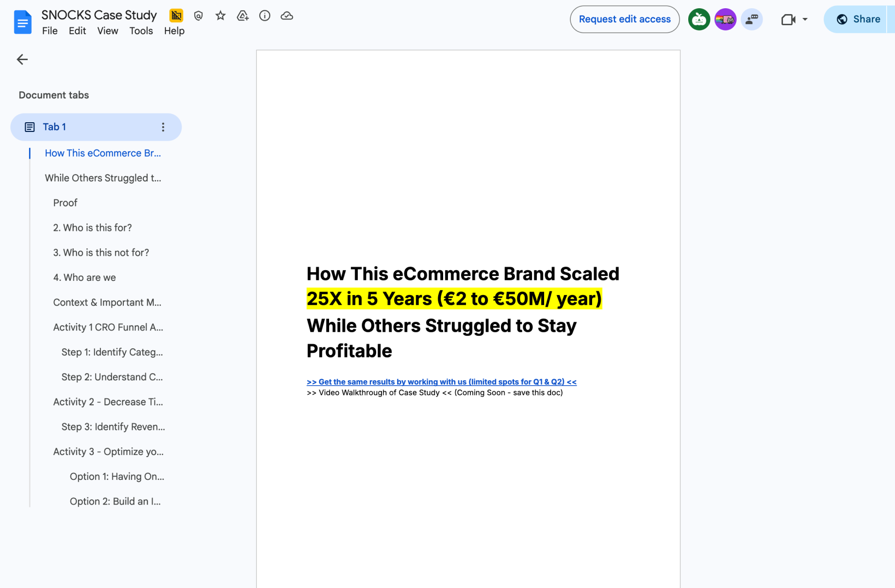Close the document tabs sidebar with back arrow
The image size is (895, 588).
[x=22, y=59]
